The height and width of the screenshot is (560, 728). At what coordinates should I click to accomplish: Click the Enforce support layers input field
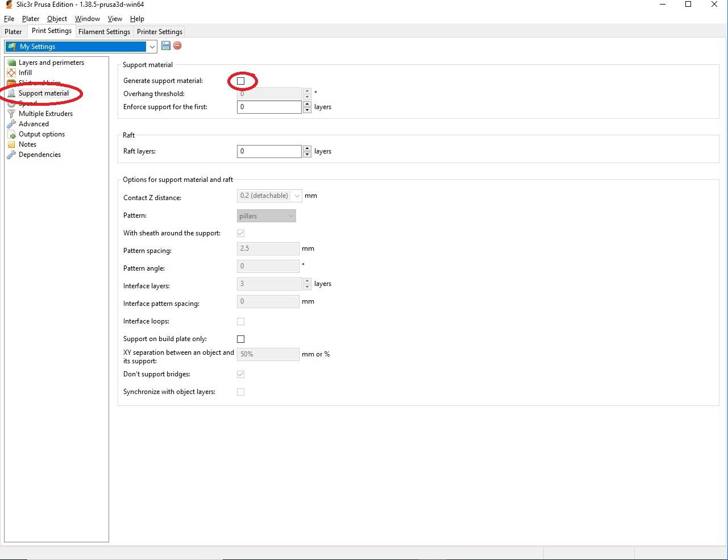[x=269, y=107]
